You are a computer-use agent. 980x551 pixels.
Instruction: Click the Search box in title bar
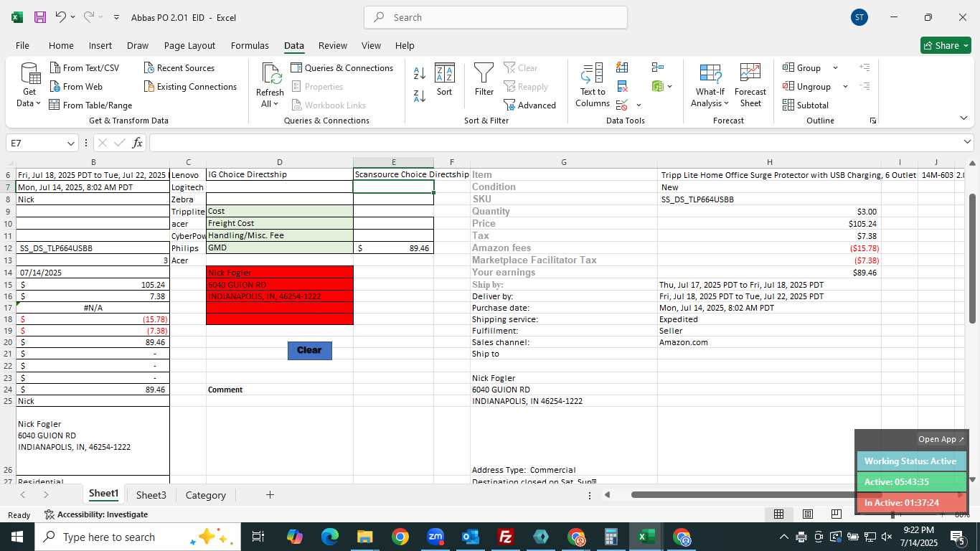coord(496,17)
